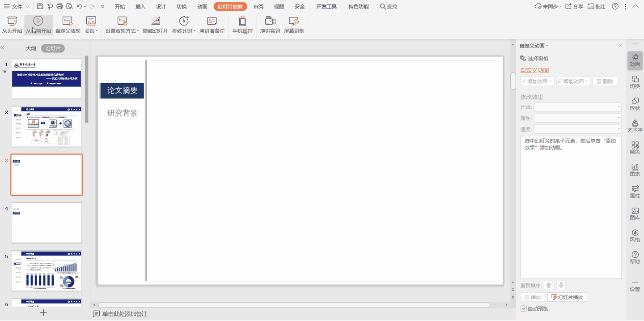Click the share (分享) button
Screen dimensions: 644x321
coord(575,6)
